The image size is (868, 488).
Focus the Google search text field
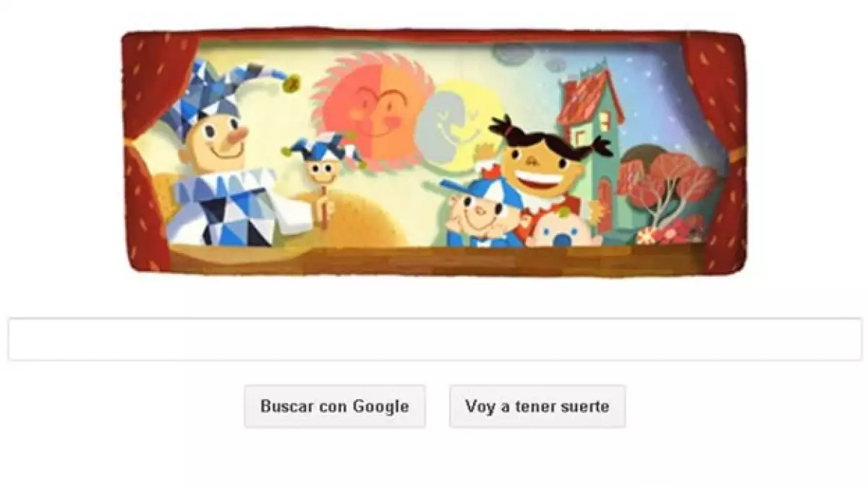pyautogui.click(x=435, y=339)
